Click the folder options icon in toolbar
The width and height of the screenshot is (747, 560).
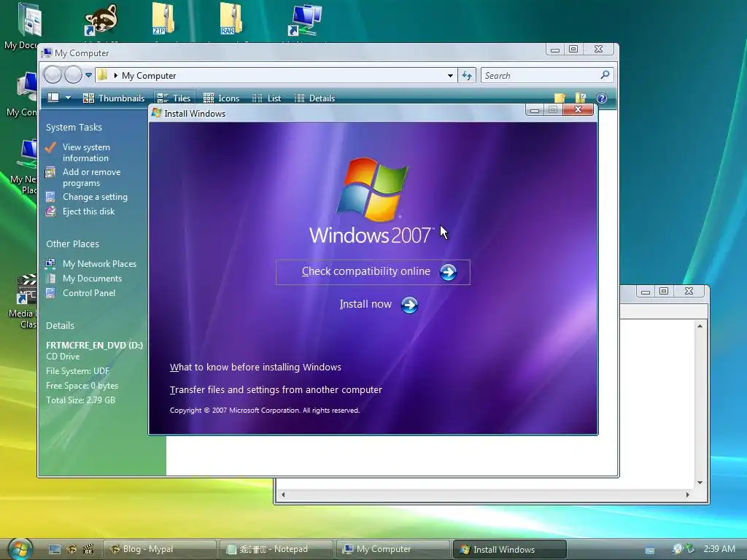pyautogui.click(x=580, y=98)
